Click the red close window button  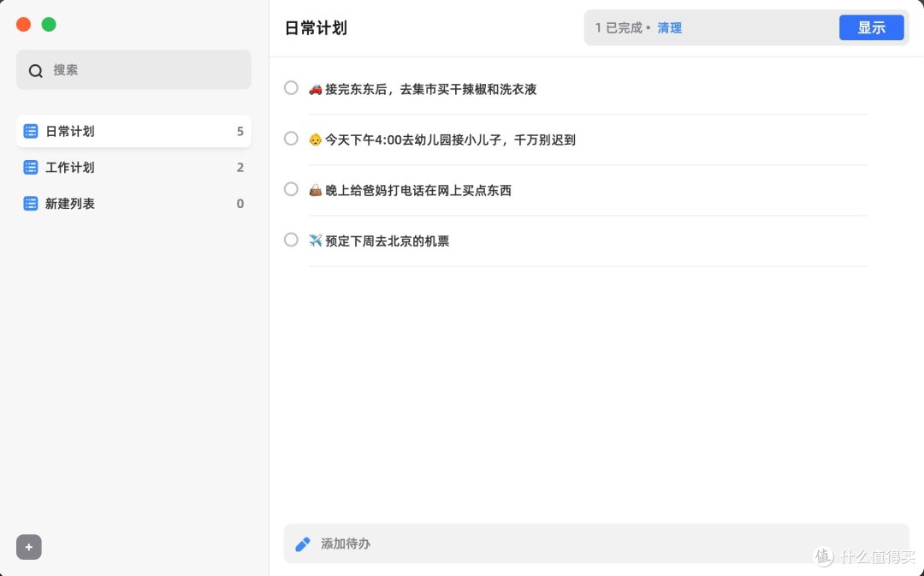click(x=24, y=24)
